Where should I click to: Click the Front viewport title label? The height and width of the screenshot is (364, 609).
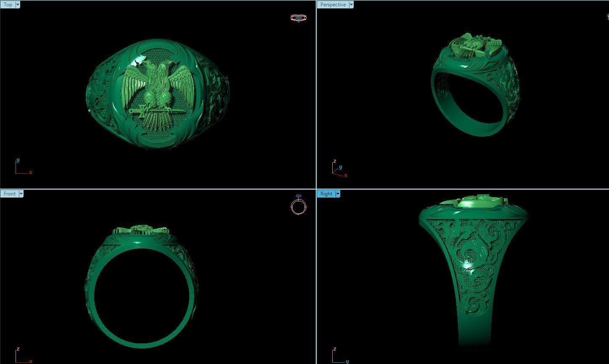point(10,194)
